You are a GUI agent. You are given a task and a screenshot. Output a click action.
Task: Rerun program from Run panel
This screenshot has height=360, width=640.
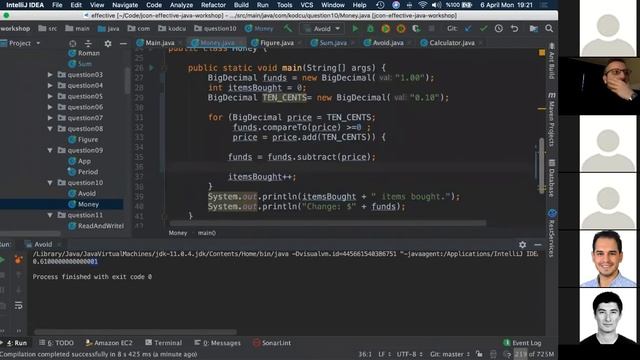pyautogui.click(x=2, y=260)
